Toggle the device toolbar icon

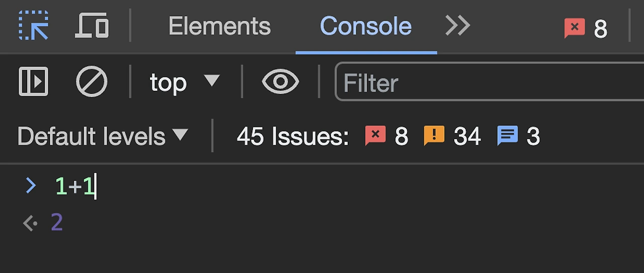click(x=92, y=25)
